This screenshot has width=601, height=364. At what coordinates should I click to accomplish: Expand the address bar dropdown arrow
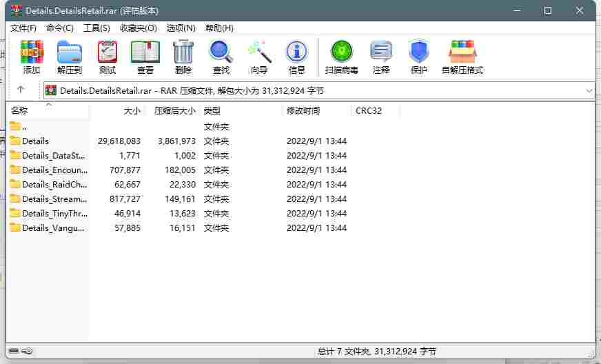tap(589, 91)
